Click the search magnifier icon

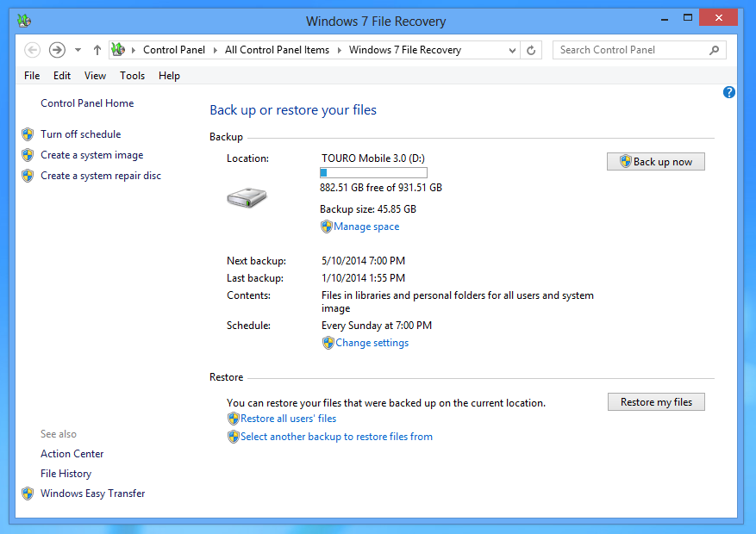click(715, 50)
